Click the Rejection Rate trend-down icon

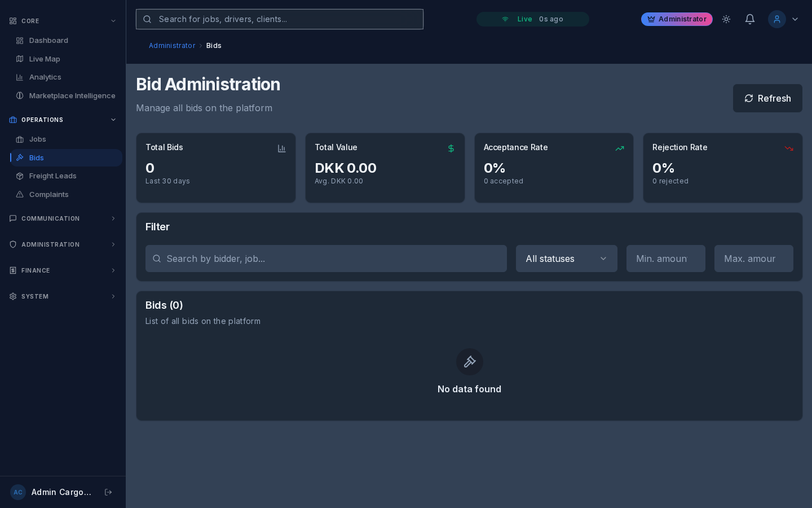coord(789,148)
